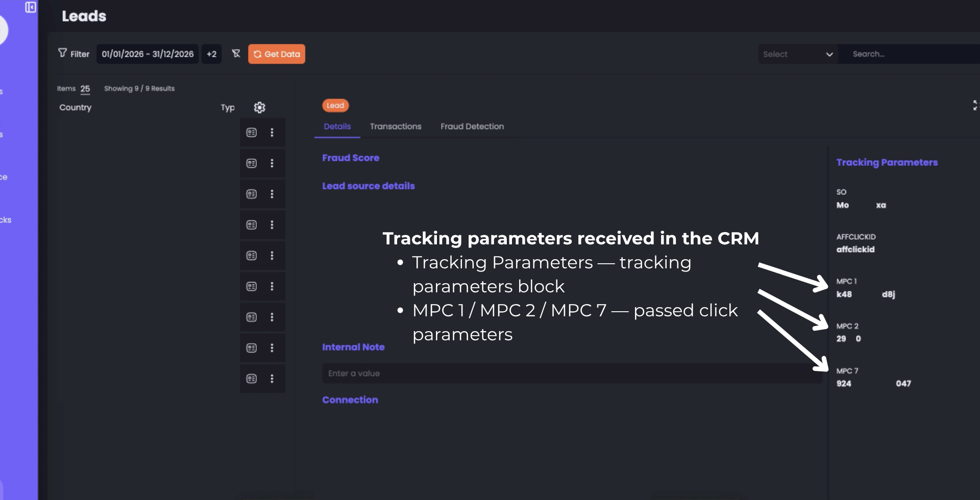Select the Details tab
The width and height of the screenshot is (980, 500).
pos(336,127)
